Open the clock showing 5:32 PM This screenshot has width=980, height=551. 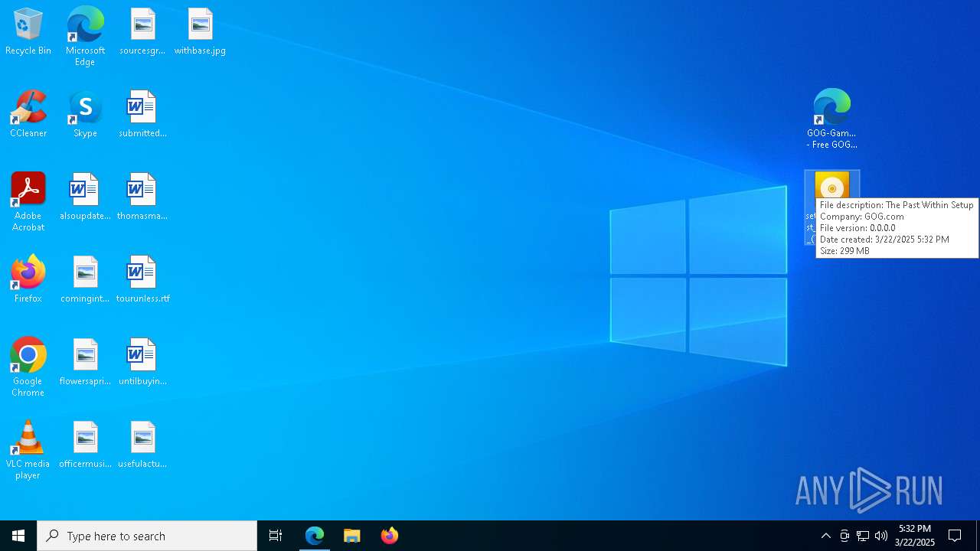915,536
